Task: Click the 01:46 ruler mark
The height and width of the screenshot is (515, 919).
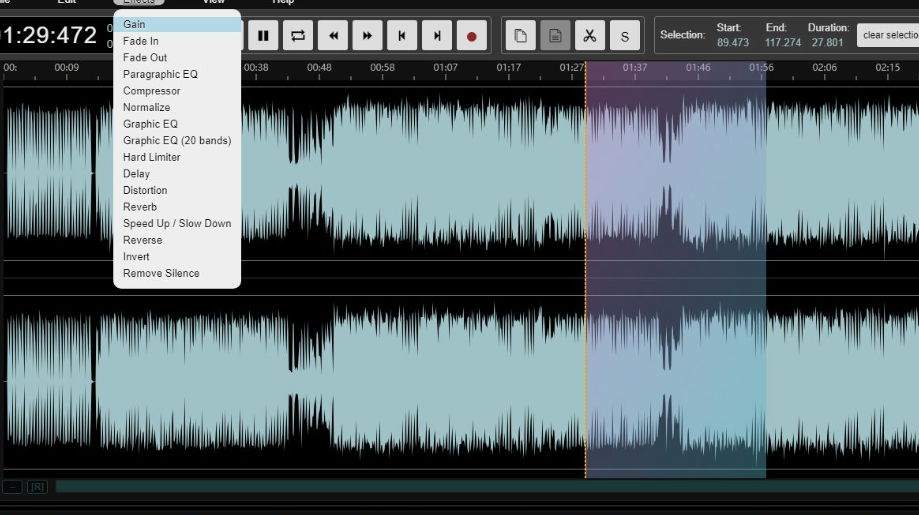Action: coord(698,67)
